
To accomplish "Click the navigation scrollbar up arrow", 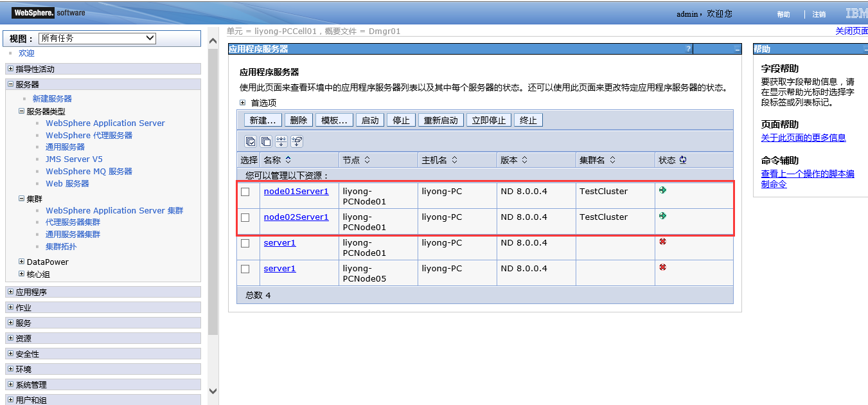I will (x=213, y=42).
